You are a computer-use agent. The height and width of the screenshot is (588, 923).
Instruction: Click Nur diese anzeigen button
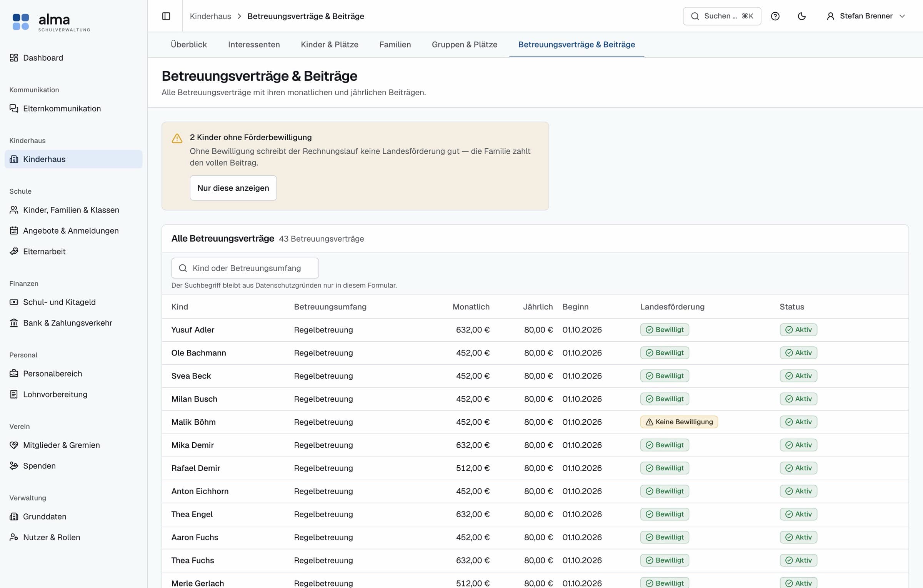(233, 188)
